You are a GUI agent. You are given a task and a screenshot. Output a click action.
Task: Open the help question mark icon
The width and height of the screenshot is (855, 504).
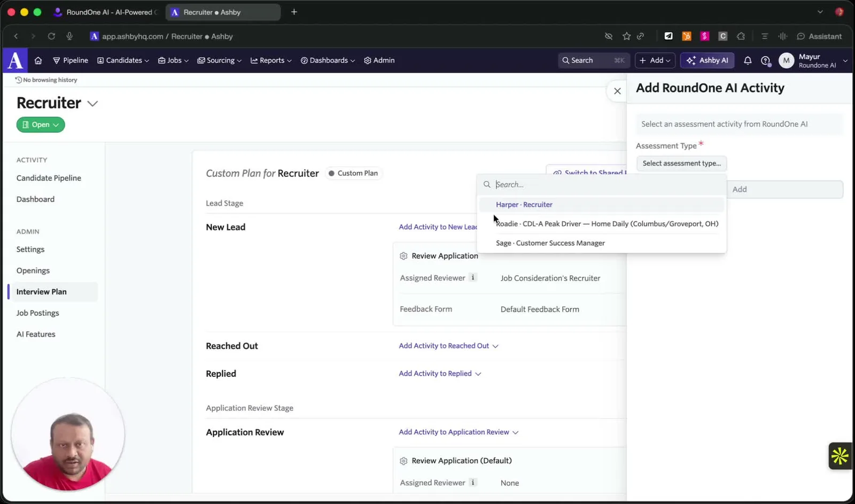click(765, 60)
